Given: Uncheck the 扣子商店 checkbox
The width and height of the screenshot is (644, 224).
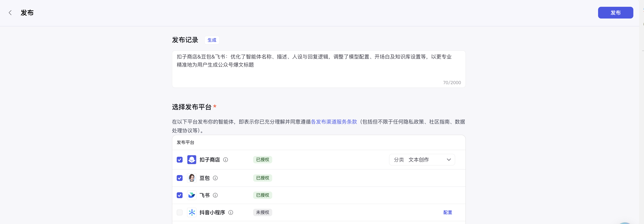Looking at the screenshot, I should (x=179, y=160).
